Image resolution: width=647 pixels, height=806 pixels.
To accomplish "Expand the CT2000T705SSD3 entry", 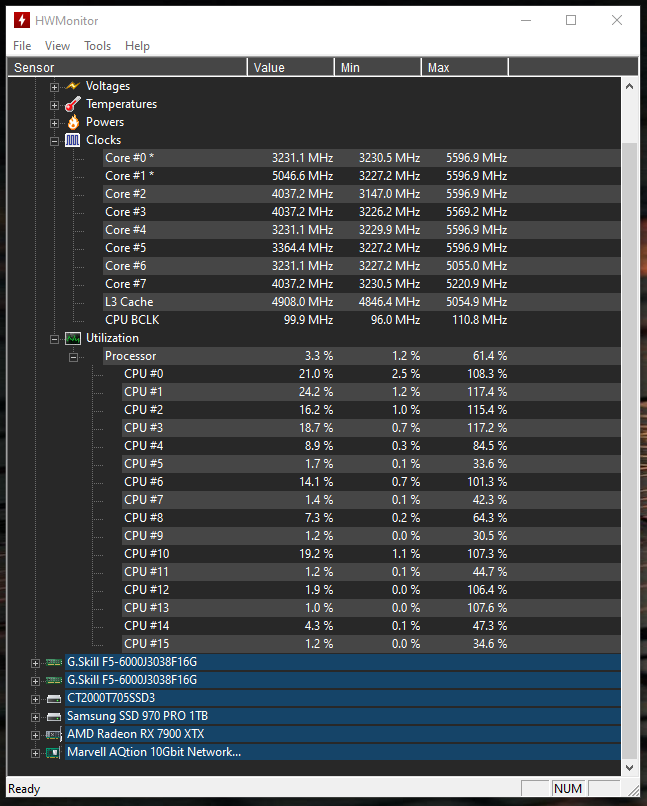I will click(x=35, y=699).
